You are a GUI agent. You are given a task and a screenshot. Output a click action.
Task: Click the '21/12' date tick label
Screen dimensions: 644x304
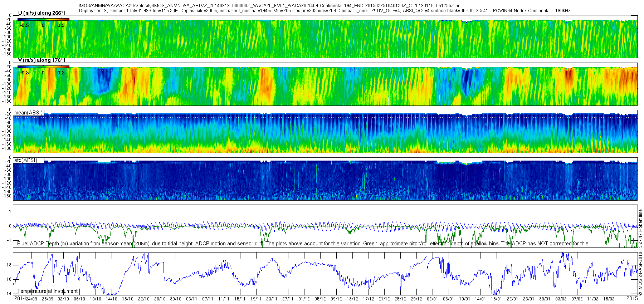pyautogui.click(x=384, y=299)
